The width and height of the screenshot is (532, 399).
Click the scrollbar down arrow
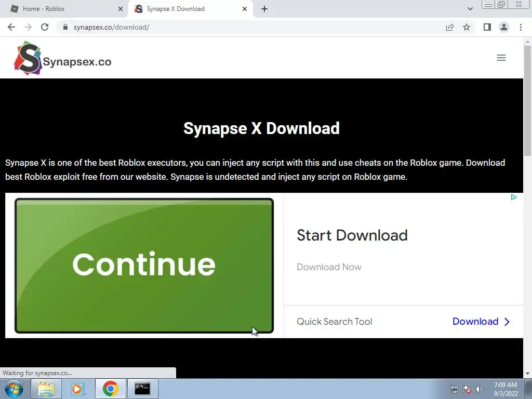coord(528,373)
